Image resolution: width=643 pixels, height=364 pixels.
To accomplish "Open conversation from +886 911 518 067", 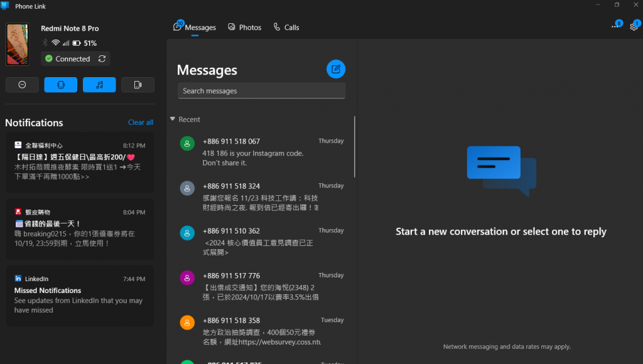I will (x=262, y=152).
